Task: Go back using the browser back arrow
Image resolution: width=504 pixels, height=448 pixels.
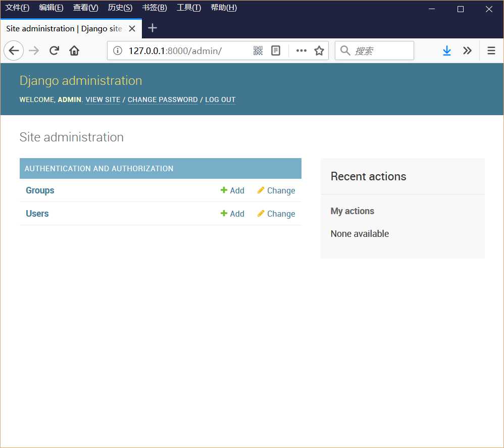Action: (14, 51)
